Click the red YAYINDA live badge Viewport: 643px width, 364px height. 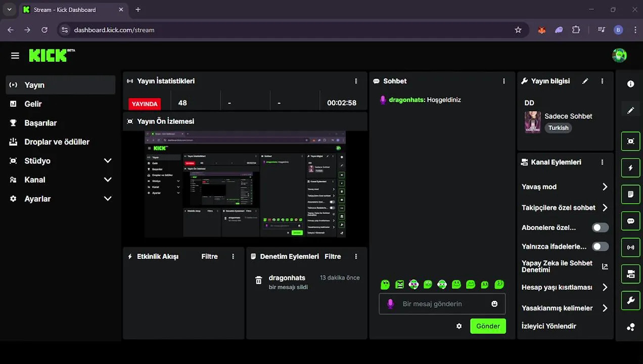145,104
